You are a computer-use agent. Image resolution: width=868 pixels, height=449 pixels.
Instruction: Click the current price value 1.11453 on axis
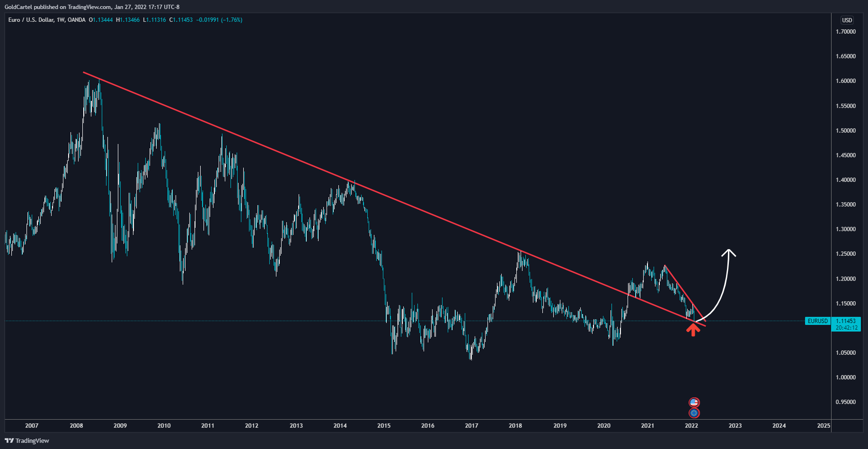coord(846,321)
